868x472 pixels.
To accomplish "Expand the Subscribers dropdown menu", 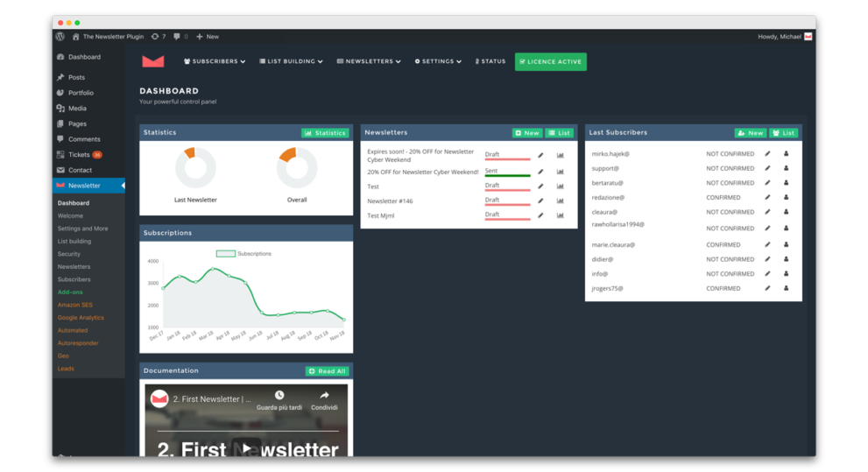I will (x=215, y=61).
